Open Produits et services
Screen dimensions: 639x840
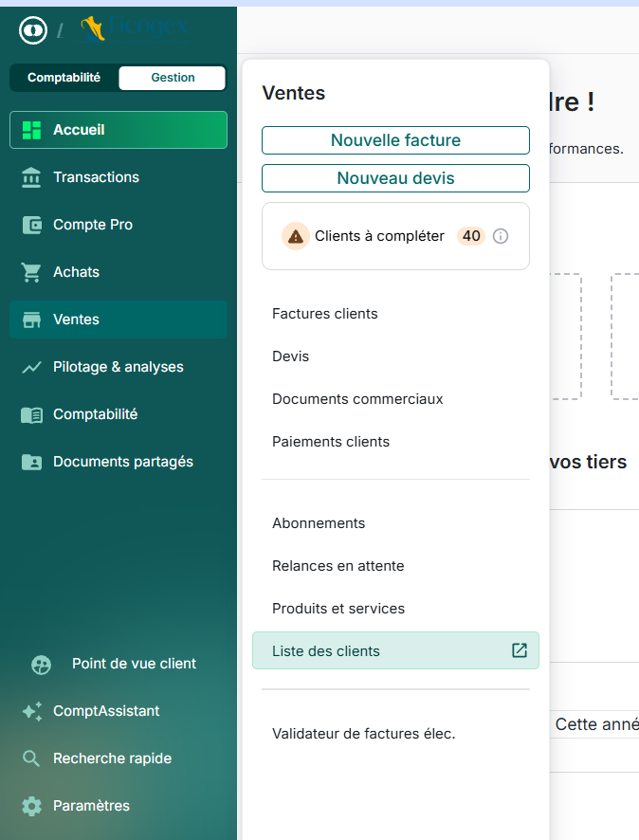coord(396,609)
